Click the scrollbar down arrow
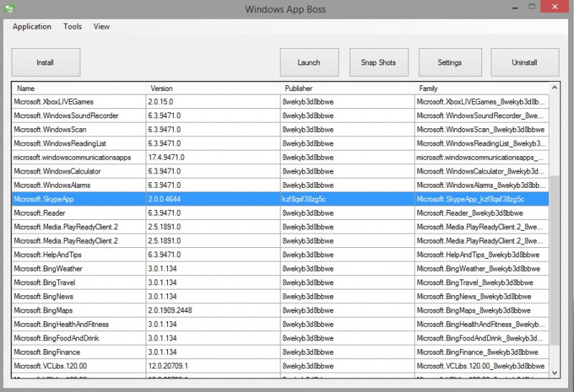 click(x=554, y=373)
